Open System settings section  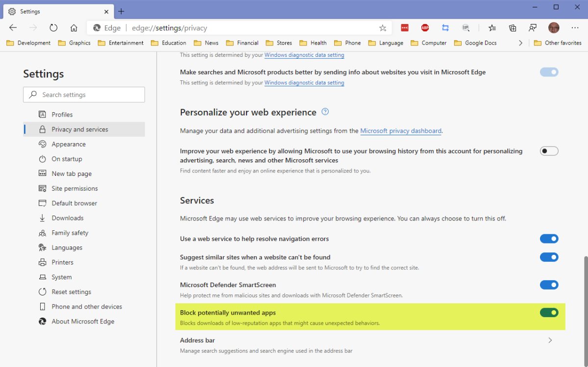[x=84, y=277]
